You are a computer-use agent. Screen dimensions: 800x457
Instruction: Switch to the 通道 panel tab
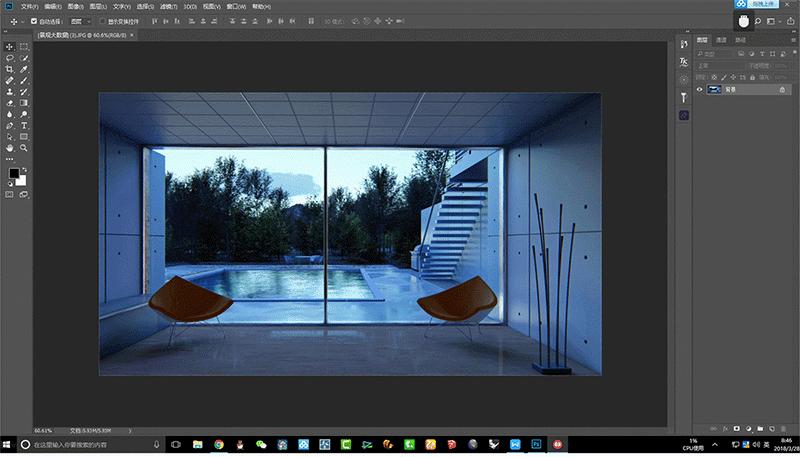click(721, 40)
